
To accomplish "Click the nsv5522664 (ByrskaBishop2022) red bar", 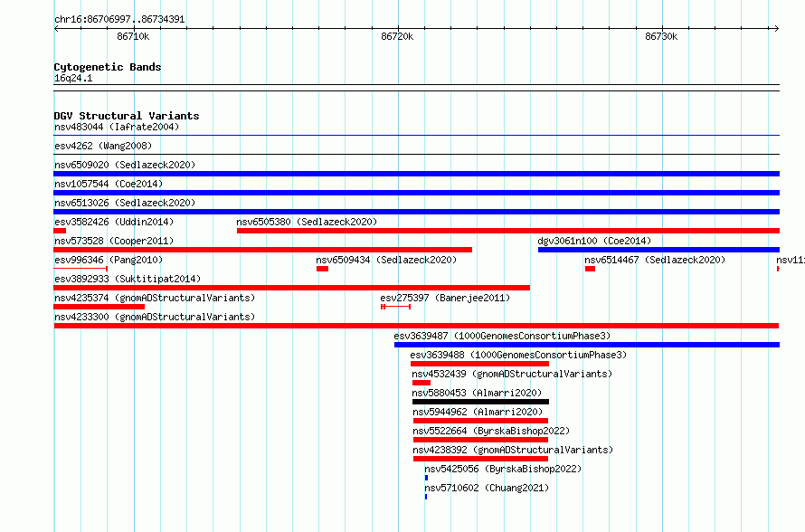I will tap(480, 440).
